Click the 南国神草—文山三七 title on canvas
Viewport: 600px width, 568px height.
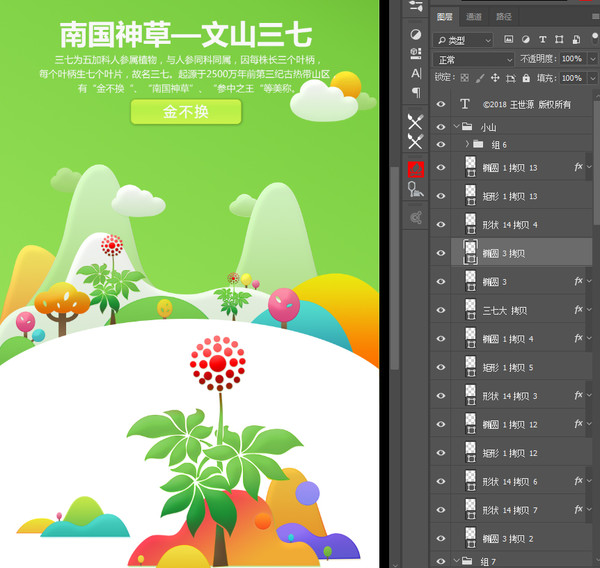186,35
